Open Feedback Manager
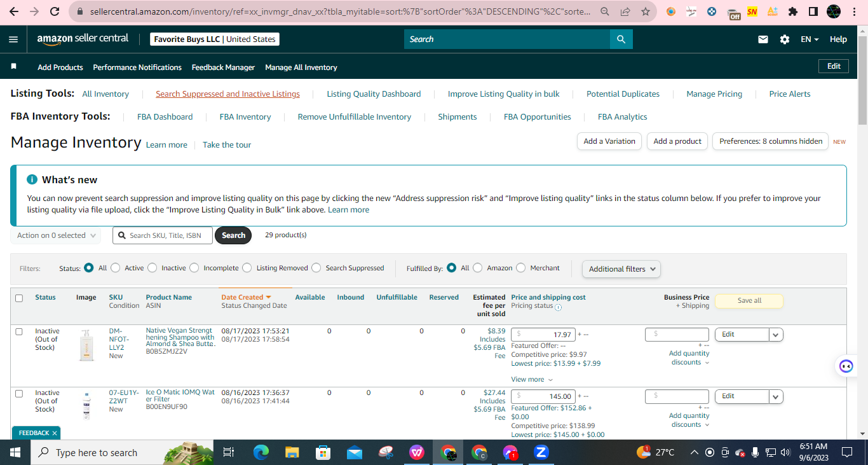The height and width of the screenshot is (465, 868). click(x=223, y=67)
